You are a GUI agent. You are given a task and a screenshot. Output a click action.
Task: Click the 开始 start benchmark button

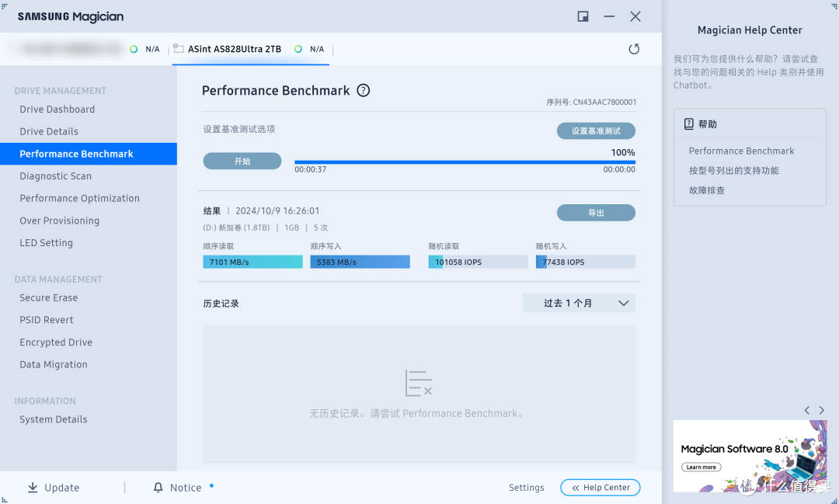click(242, 161)
